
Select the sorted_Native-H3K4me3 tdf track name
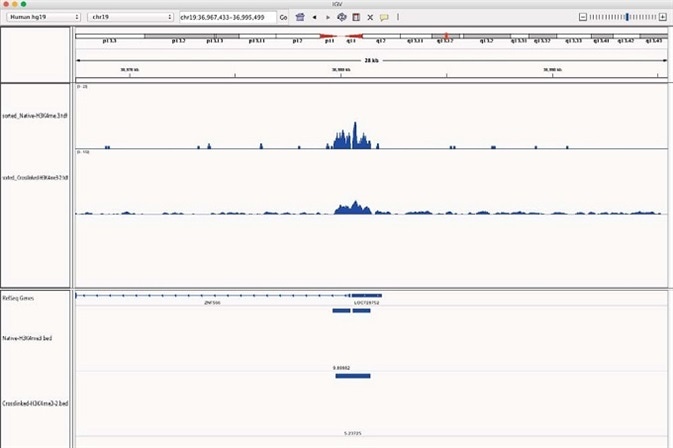[35, 116]
